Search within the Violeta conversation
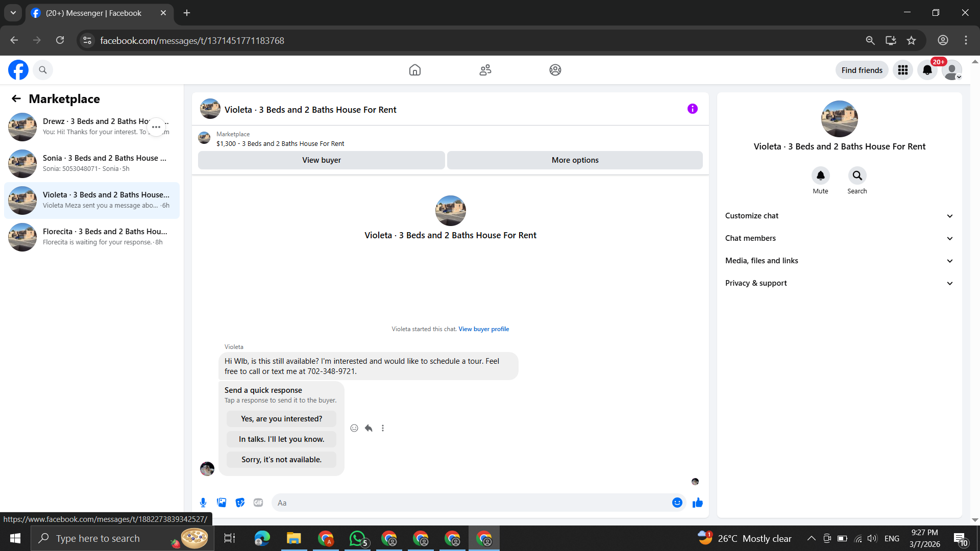This screenshot has height=551, width=980. click(x=857, y=176)
